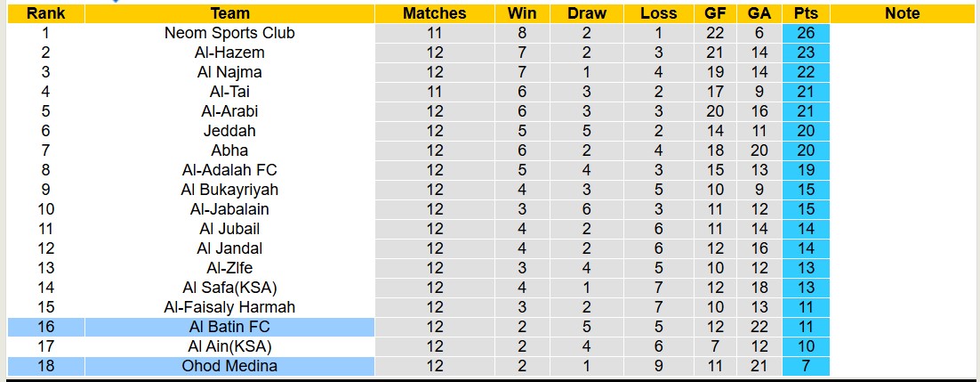980x382 pixels.
Task: Click the Rank column header
Action: 45,13
